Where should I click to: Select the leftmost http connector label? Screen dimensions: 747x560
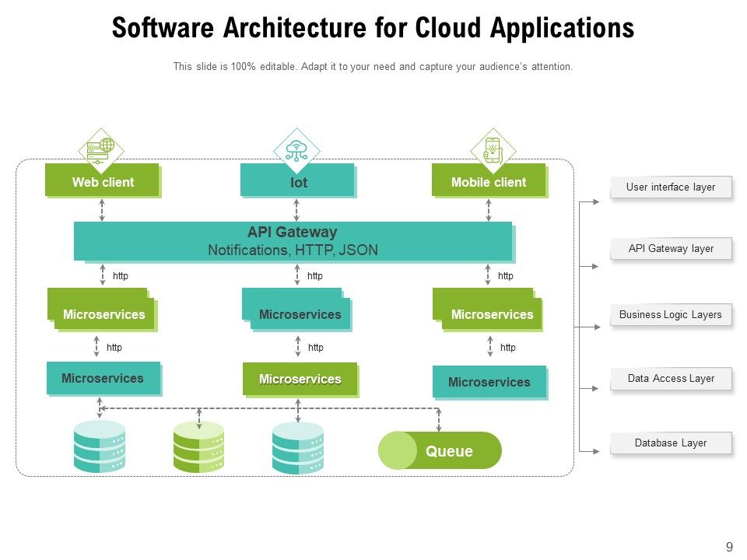click(119, 275)
